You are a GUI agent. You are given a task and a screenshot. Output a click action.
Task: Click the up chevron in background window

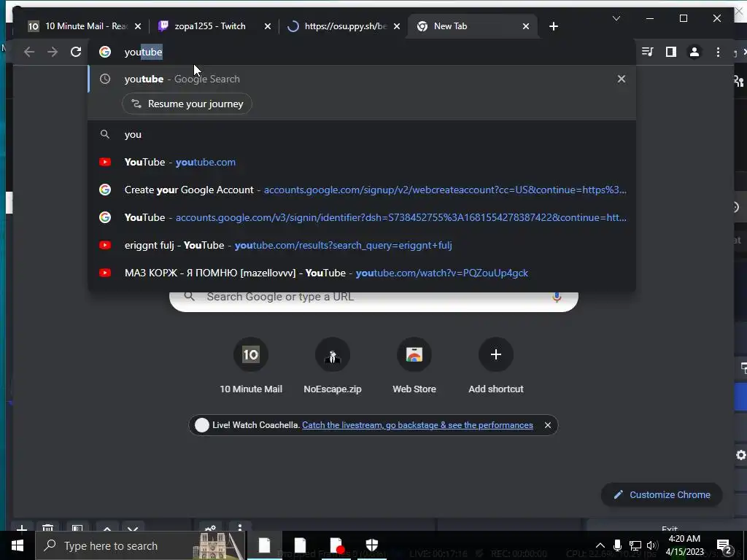[107, 528]
